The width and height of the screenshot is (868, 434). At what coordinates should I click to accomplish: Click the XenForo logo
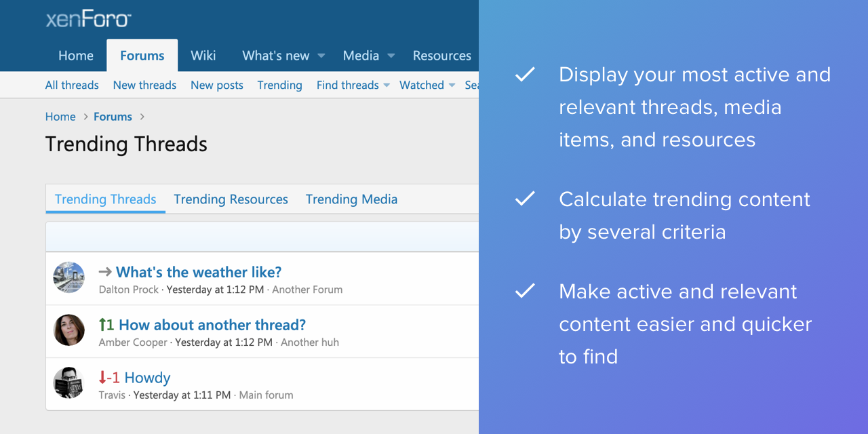click(x=88, y=19)
